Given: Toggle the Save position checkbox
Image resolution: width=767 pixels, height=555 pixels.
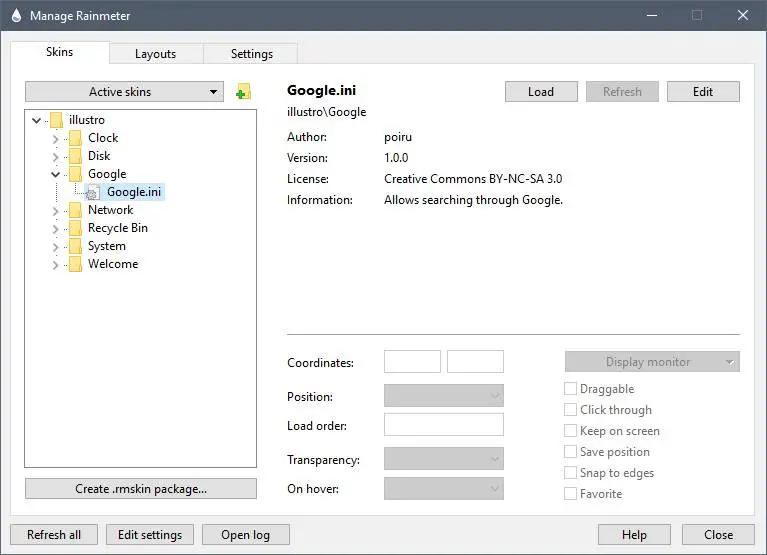Looking at the screenshot, I should (570, 452).
